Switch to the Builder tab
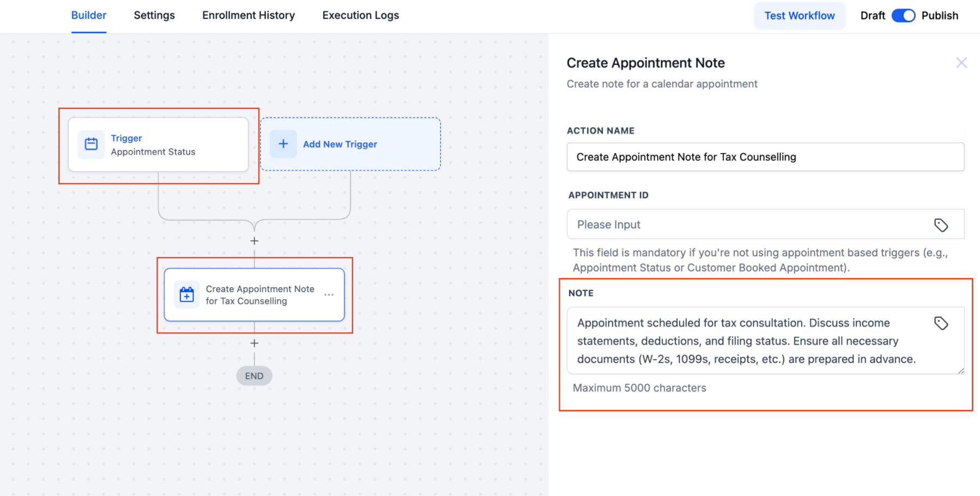This screenshot has height=496, width=980. click(x=89, y=15)
